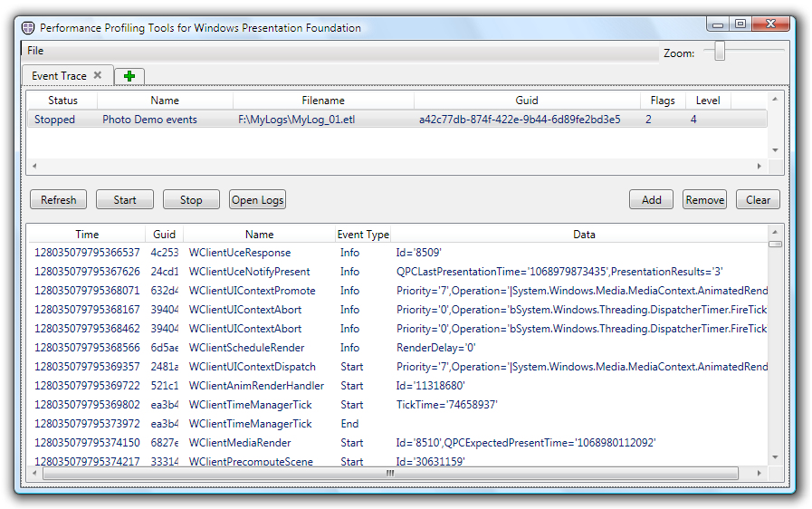Click the Open Logs button
This screenshot has width=812, height=509.
point(257,199)
